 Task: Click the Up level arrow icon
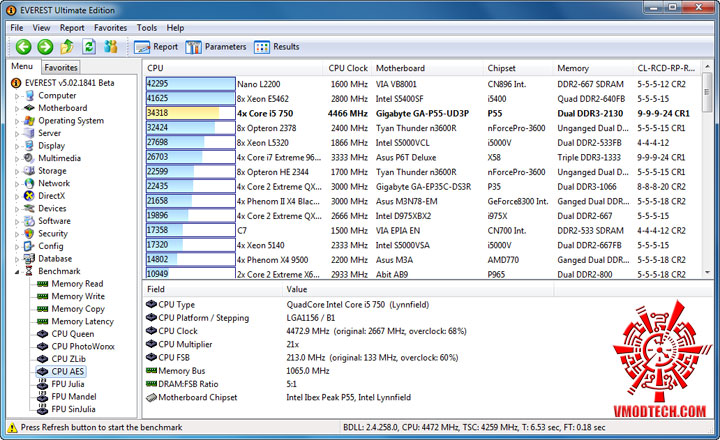point(67,46)
